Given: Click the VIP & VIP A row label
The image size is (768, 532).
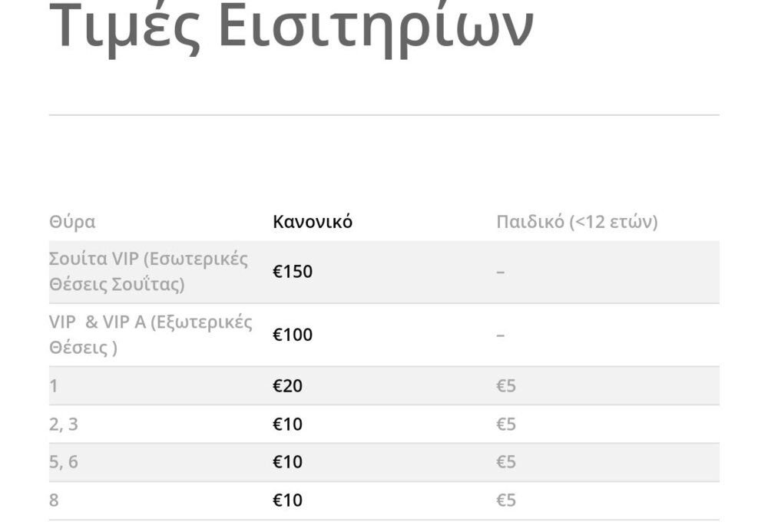Looking at the screenshot, I should click(151, 335).
